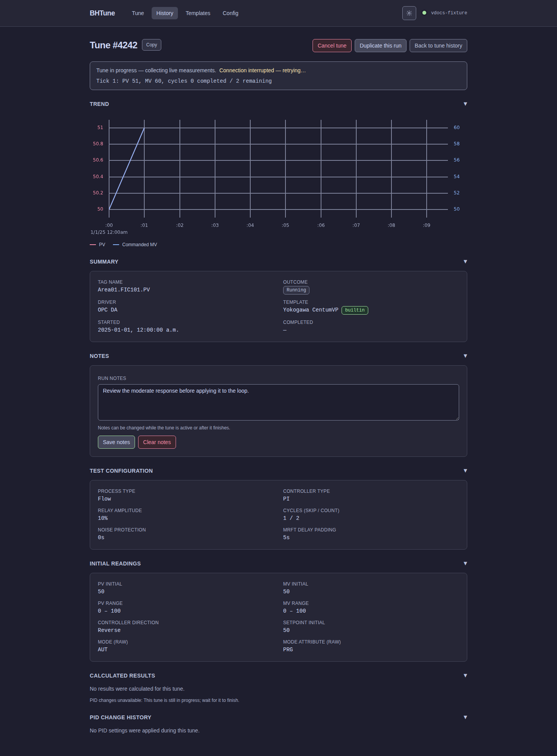Collapse the Calculated Results section arrow
The height and width of the screenshot is (756, 557).
pos(465,676)
